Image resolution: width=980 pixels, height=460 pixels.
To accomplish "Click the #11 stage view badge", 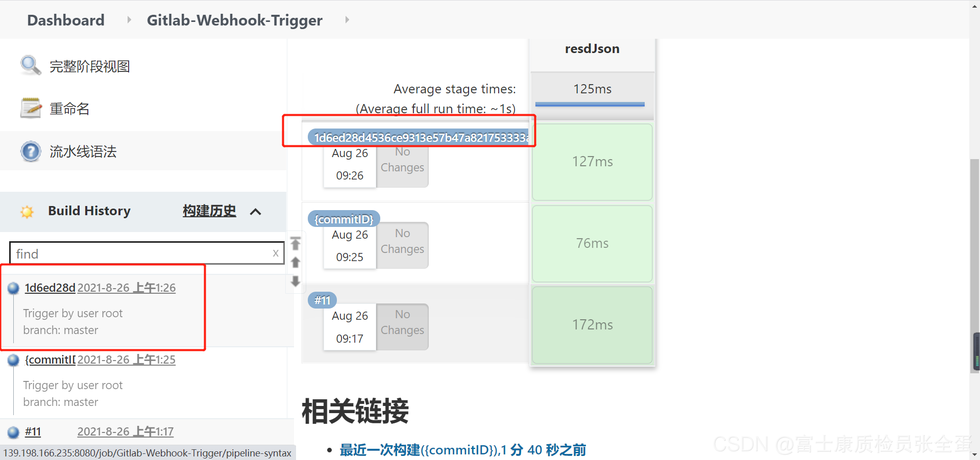I will pos(322,300).
